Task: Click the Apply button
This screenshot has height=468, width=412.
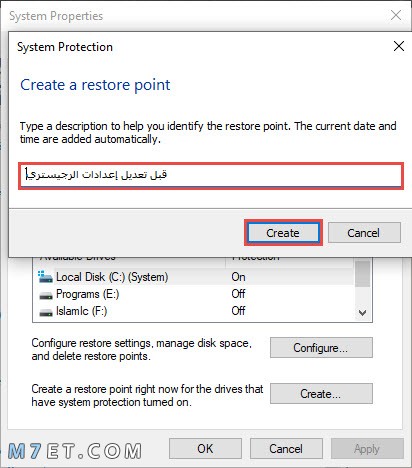Action: click(x=367, y=449)
